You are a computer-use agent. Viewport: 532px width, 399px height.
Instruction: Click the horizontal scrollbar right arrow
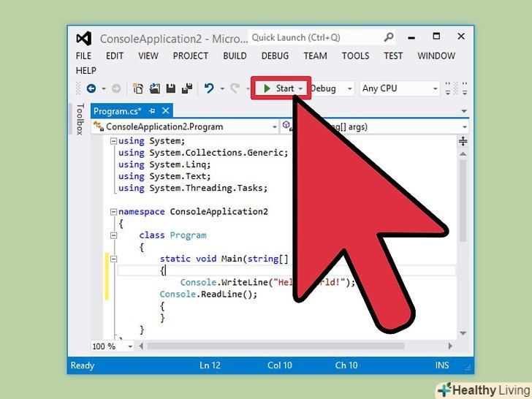click(450, 346)
